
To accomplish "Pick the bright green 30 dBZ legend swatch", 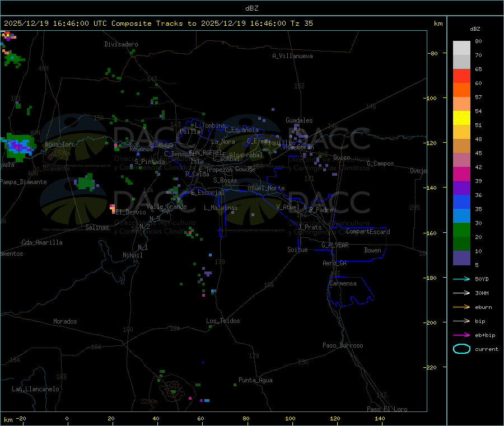I will 461,230.
